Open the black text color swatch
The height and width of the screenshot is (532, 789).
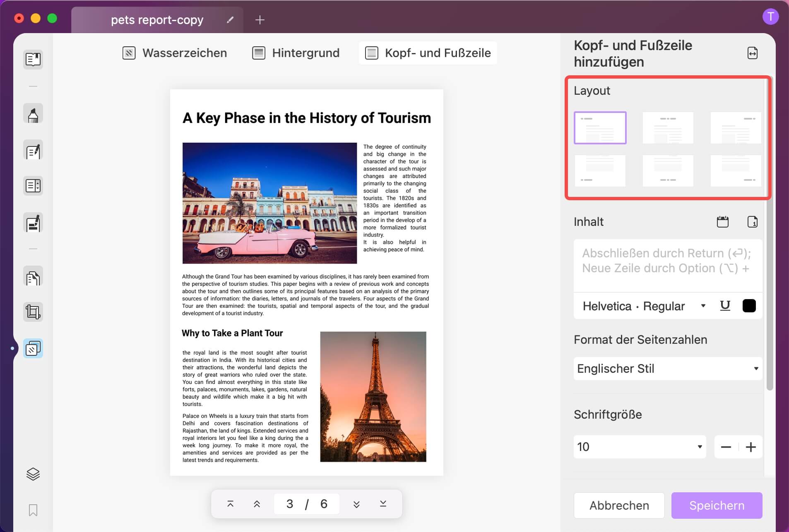[x=749, y=306]
